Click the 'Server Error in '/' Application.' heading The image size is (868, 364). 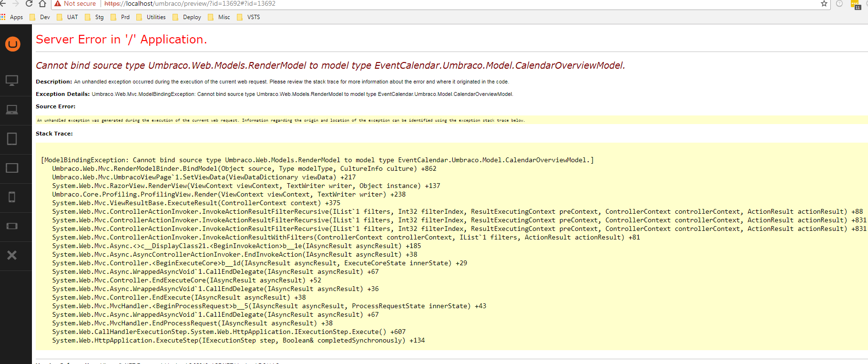point(122,40)
